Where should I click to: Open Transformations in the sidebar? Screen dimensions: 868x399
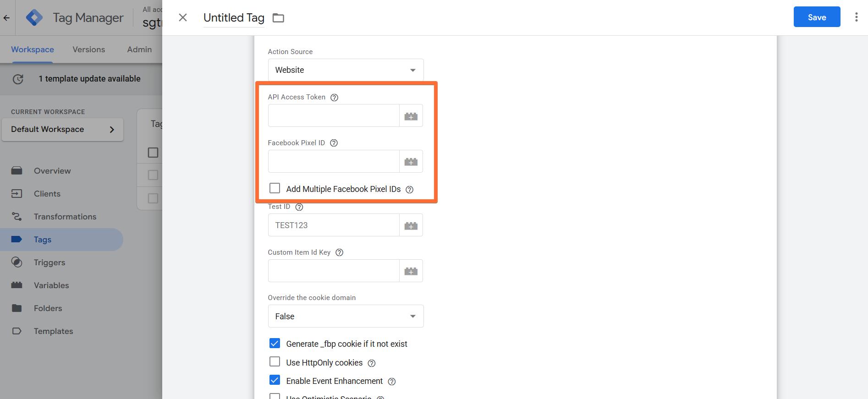(x=61, y=217)
